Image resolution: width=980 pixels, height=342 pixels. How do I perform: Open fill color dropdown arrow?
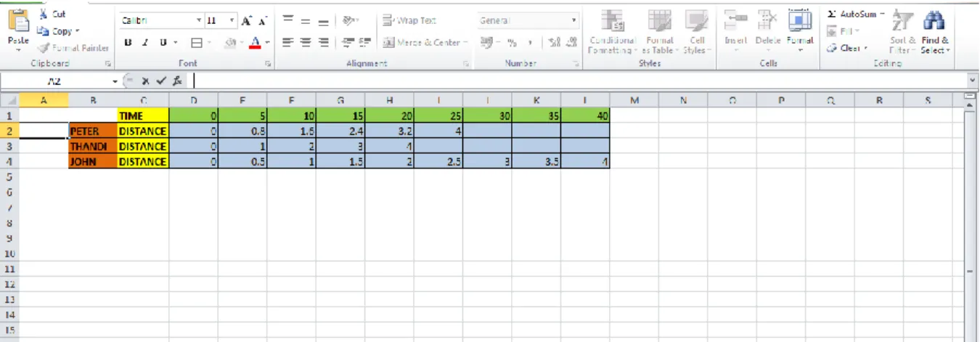pyautogui.click(x=241, y=43)
